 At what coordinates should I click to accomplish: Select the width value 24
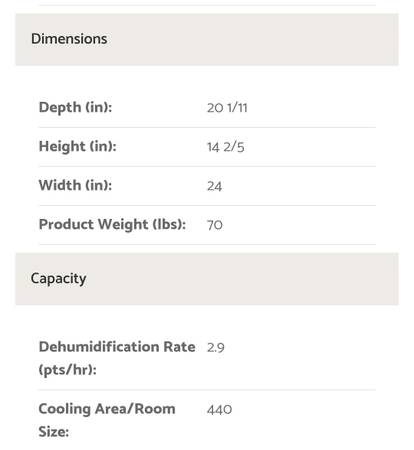214,186
